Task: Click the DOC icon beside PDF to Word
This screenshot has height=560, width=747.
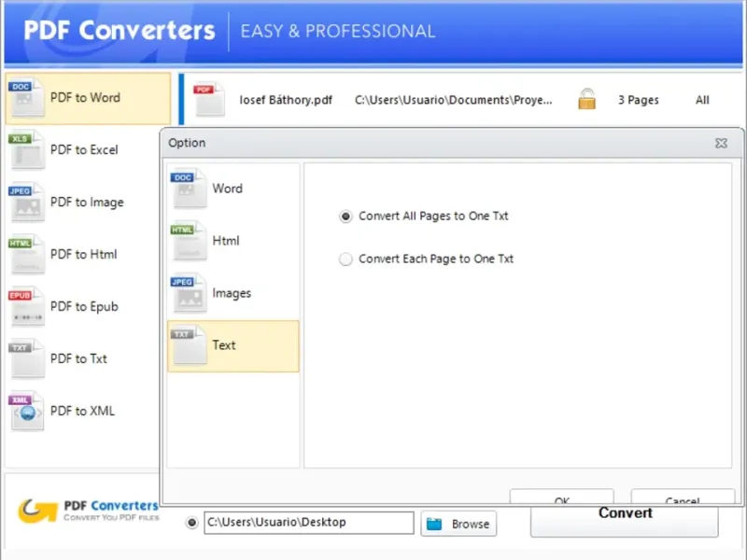Action: [x=26, y=98]
